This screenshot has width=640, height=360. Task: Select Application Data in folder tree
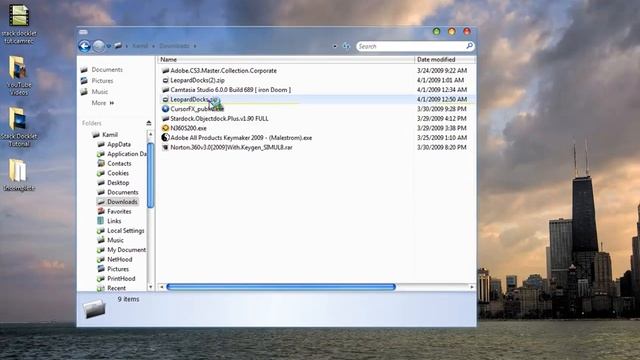coord(127,154)
